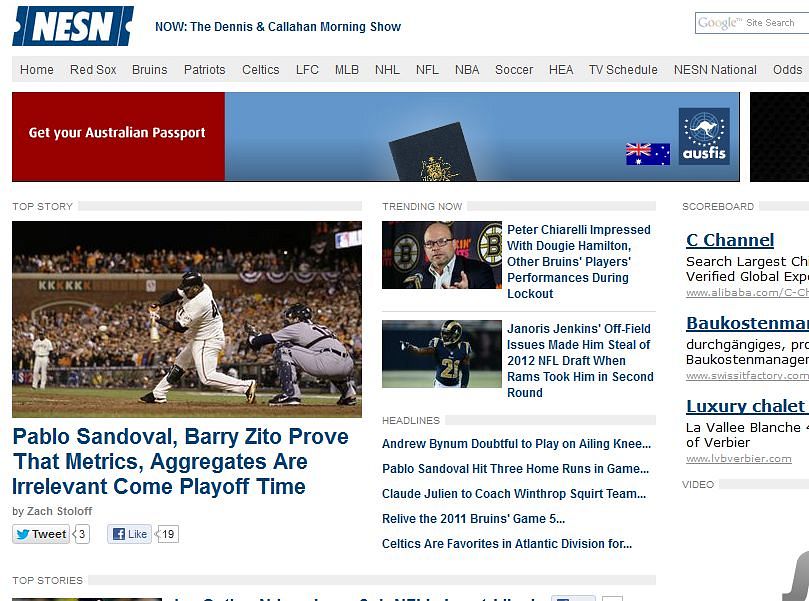
Task: View the TV Schedule page
Action: coord(623,70)
